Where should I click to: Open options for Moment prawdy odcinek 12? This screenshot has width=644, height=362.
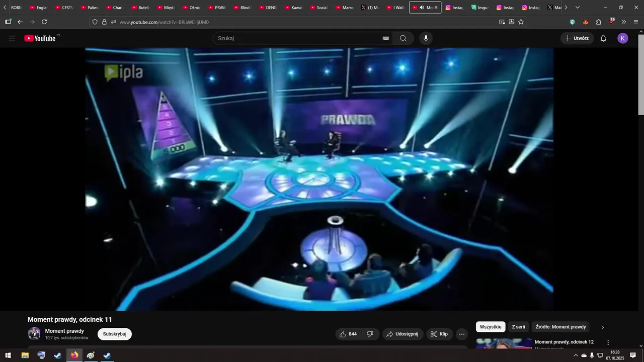tap(608, 342)
